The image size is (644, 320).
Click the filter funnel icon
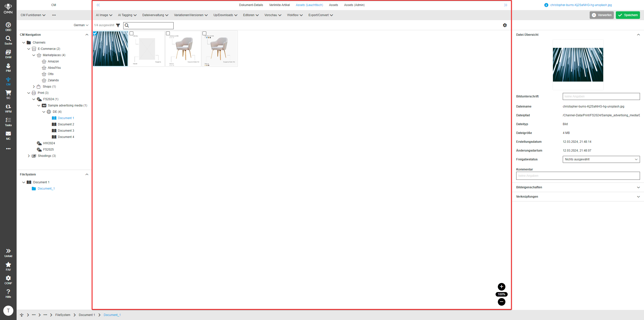coord(118,25)
